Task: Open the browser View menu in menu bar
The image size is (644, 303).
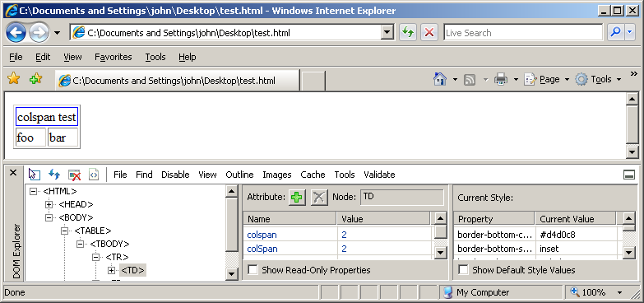Action: 72,57
